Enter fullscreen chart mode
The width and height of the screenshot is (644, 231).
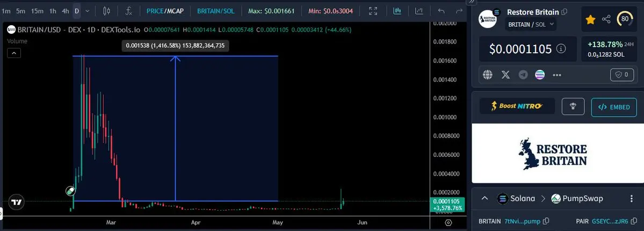[x=373, y=11]
